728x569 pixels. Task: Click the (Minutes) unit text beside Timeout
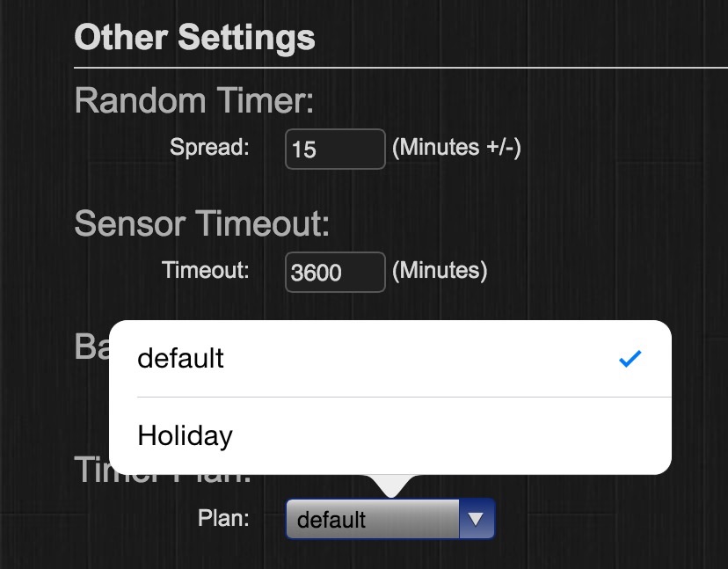439,271
